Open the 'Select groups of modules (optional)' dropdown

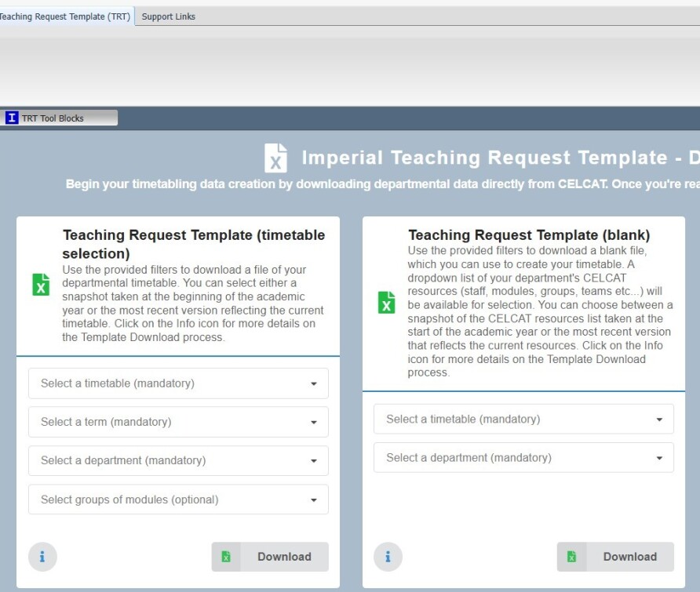click(x=178, y=499)
